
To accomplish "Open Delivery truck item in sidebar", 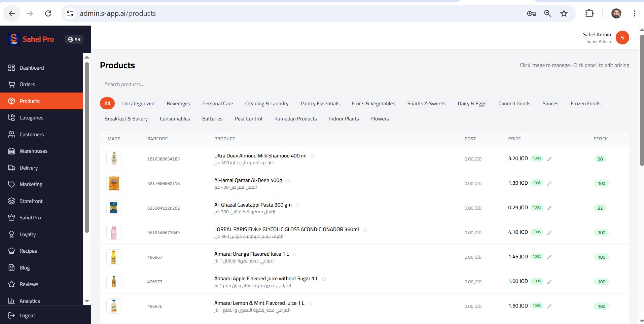I will [x=41, y=168].
